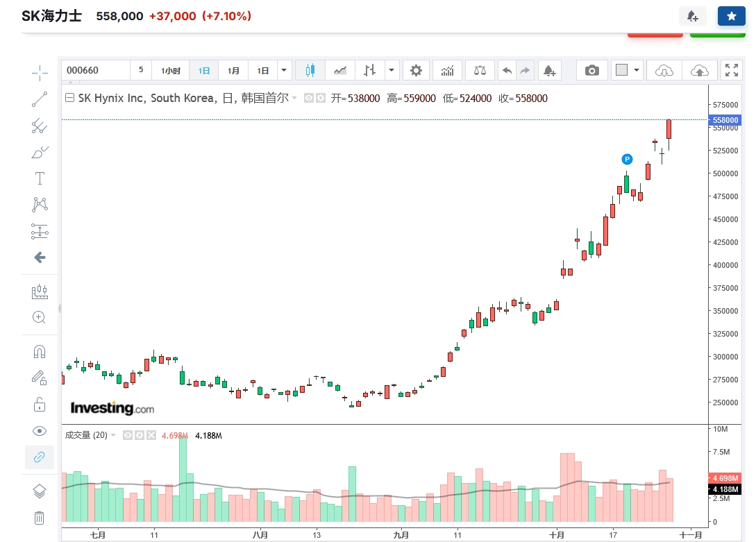Toggle visibility of SK Hynix series
Screen dimensions: 756x542
[x=308, y=98]
